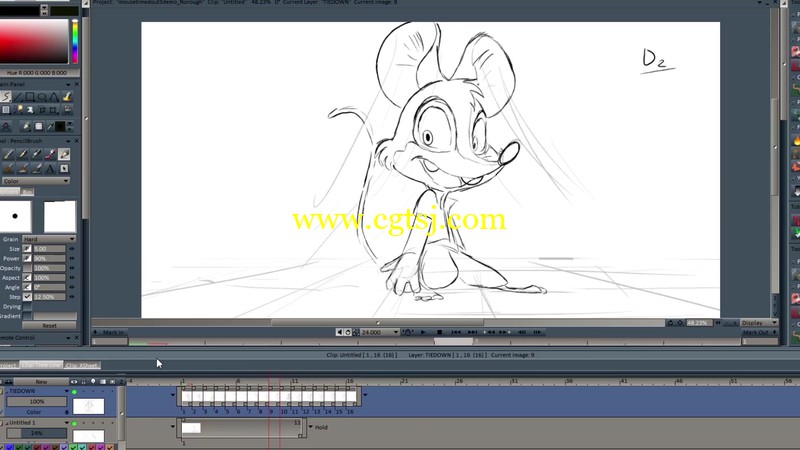This screenshot has width=800, height=450.
Task: Choose the Mechanical Pencil tool
Action: pos(36,154)
